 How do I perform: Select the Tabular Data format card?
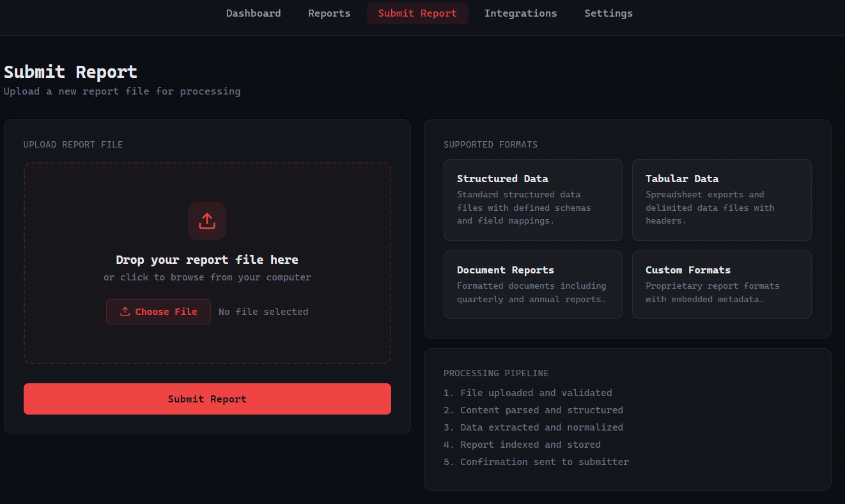click(722, 200)
